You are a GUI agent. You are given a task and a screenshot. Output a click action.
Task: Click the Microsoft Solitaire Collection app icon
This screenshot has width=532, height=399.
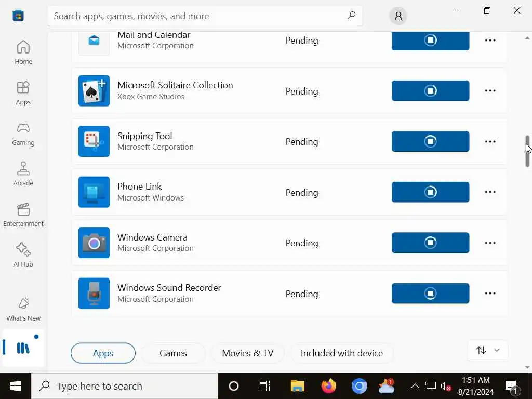[x=94, y=90]
